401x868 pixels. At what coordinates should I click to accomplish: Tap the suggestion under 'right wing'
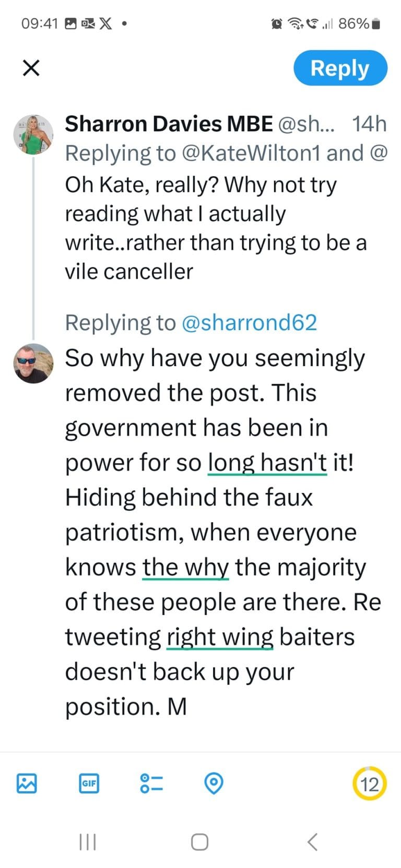pos(219,636)
